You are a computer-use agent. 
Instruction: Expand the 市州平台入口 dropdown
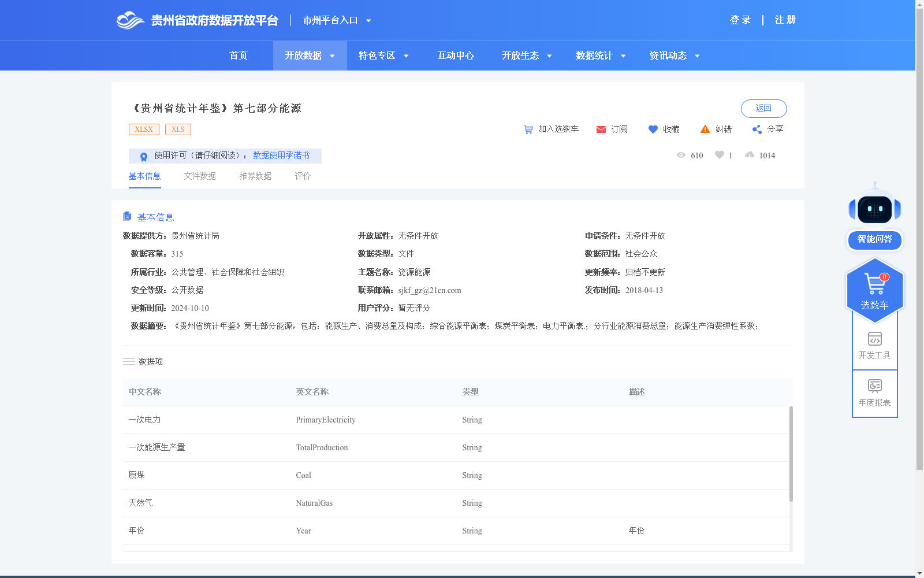point(336,20)
